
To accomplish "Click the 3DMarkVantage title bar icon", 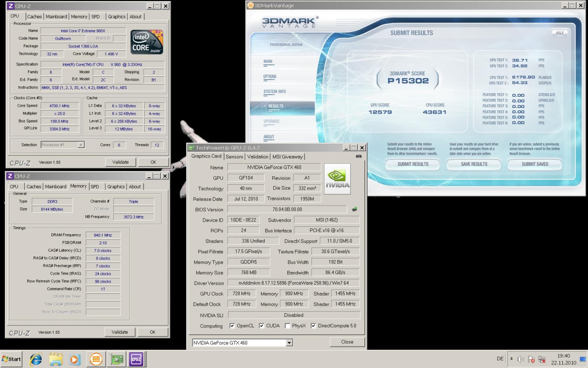I will click(x=250, y=5).
